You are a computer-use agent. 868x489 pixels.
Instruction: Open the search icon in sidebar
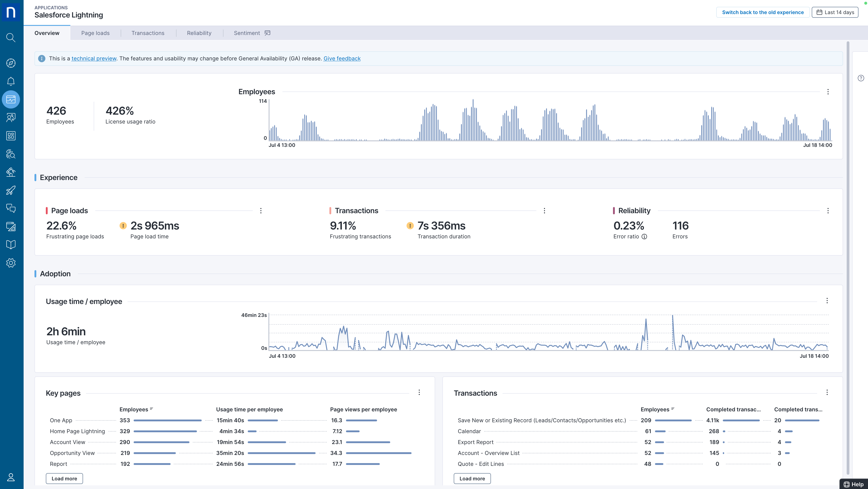click(x=11, y=37)
